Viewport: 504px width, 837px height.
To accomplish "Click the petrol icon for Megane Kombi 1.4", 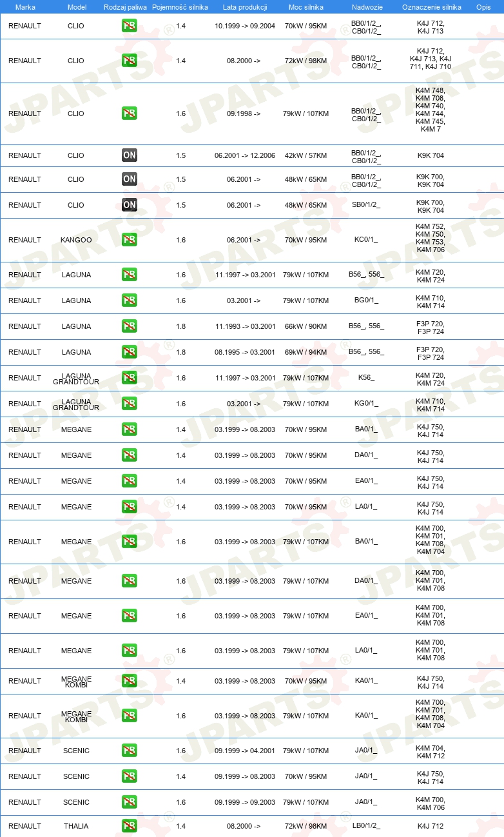I will (x=130, y=681).
